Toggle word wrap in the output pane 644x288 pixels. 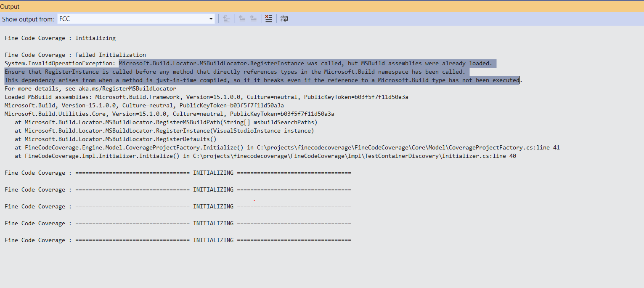click(284, 19)
